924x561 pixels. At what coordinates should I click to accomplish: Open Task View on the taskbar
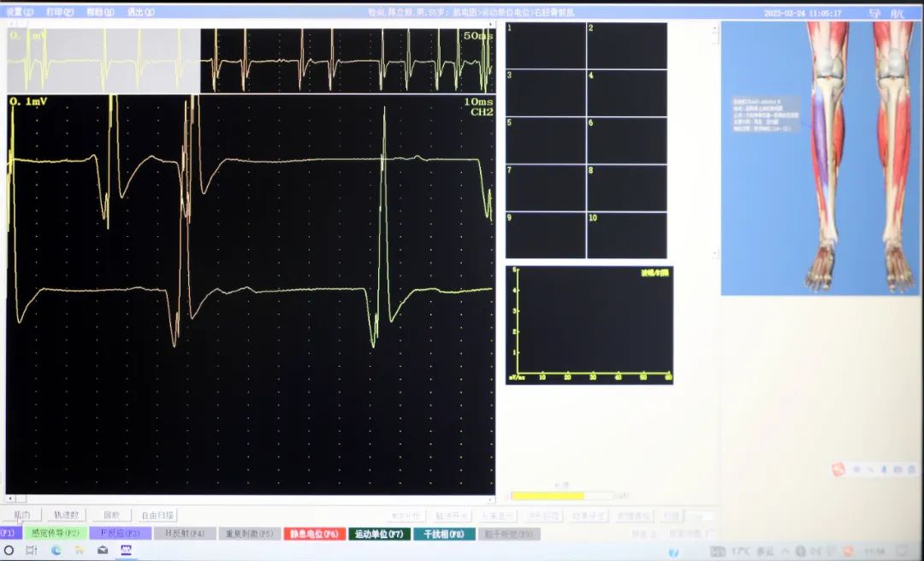(x=33, y=550)
